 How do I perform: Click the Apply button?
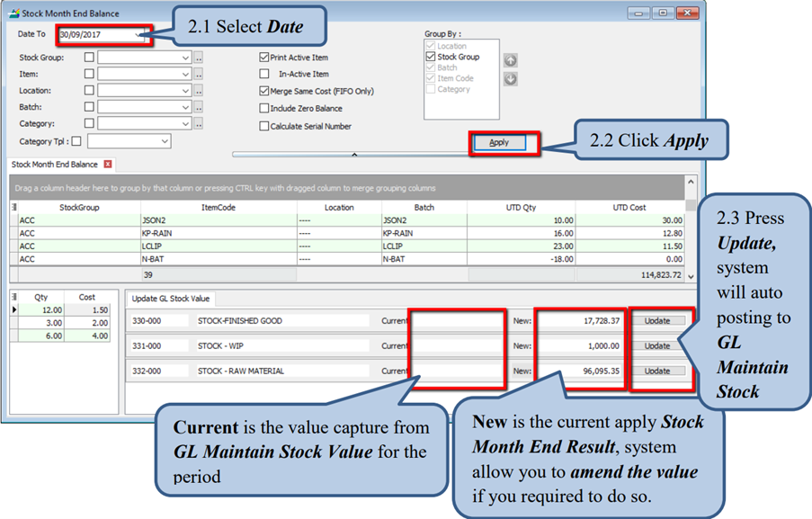[499, 142]
